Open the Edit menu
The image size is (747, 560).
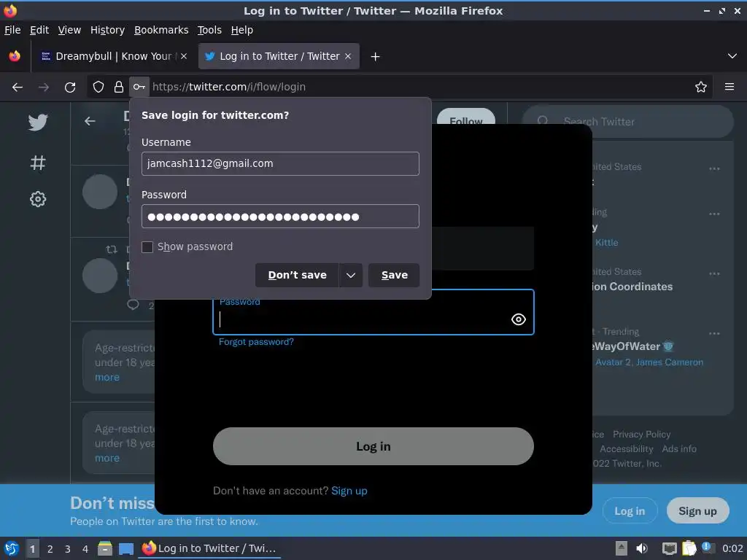[x=39, y=30]
